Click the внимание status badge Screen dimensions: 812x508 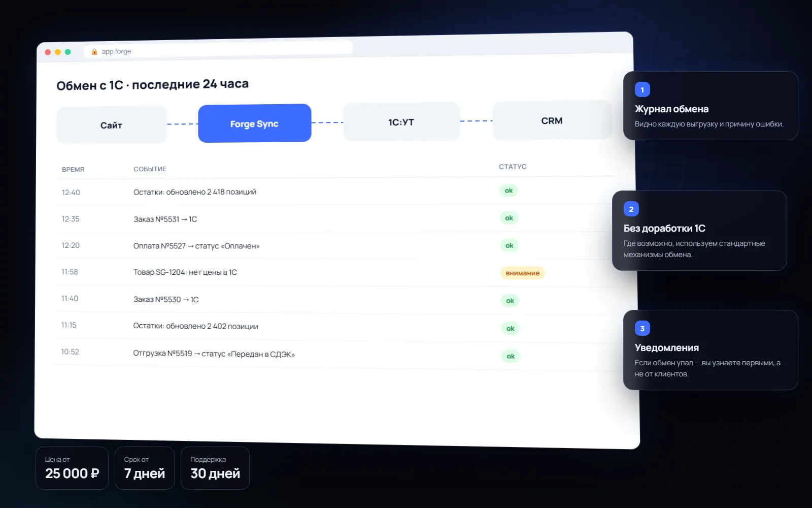(523, 273)
